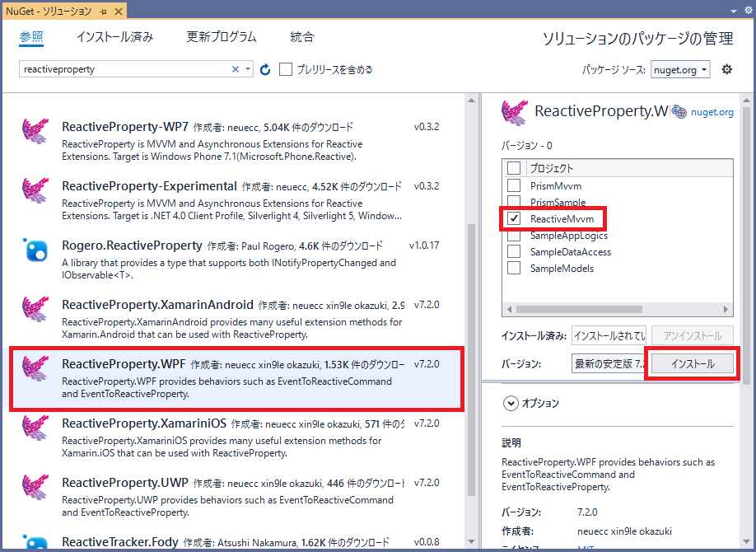756x552 pixels.
Task: Click the v1.0.17 version label of Rogero.ReactiveProperty
Action: tap(424, 246)
